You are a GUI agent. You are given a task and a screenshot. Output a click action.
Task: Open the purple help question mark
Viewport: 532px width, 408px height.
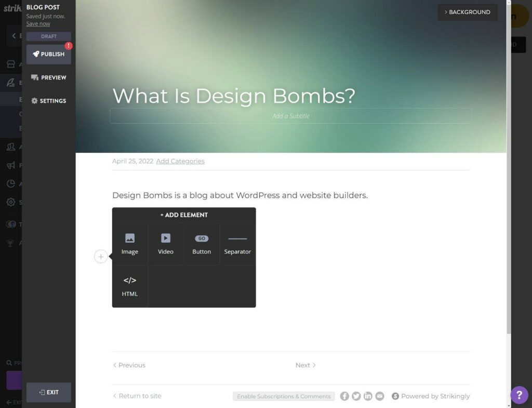click(x=519, y=395)
